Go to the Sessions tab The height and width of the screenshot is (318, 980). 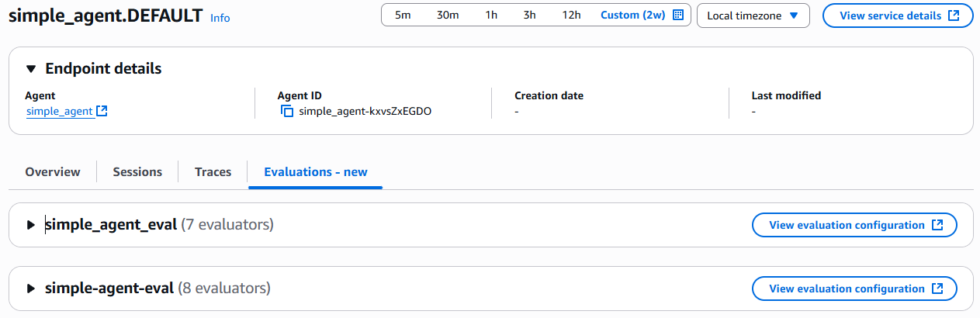coord(137,172)
